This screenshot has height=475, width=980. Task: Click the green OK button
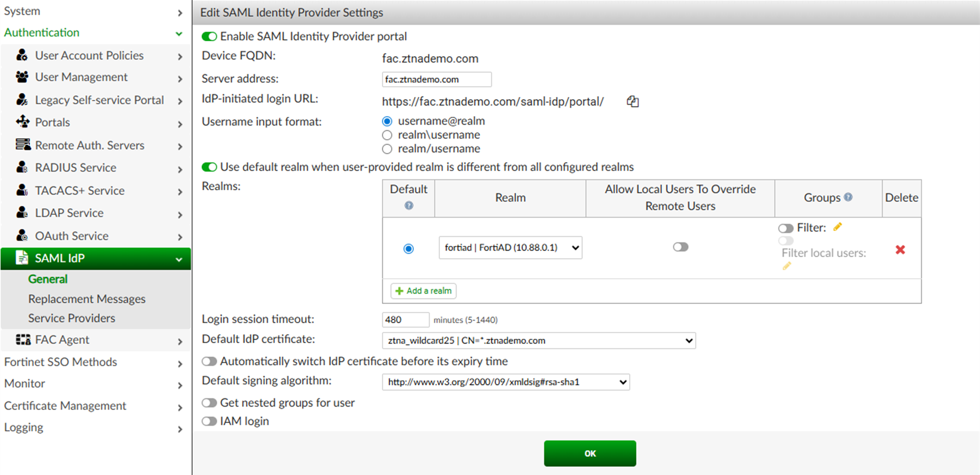coord(590,453)
